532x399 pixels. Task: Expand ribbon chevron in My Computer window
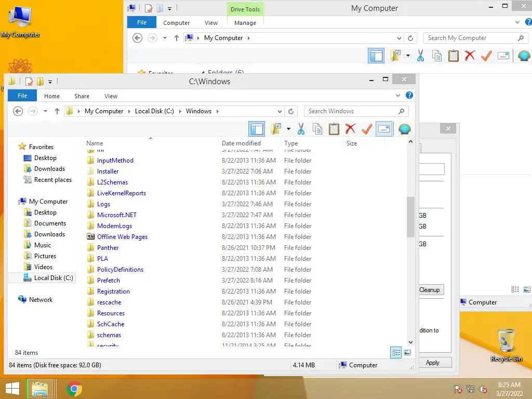pyautogui.click(x=517, y=22)
